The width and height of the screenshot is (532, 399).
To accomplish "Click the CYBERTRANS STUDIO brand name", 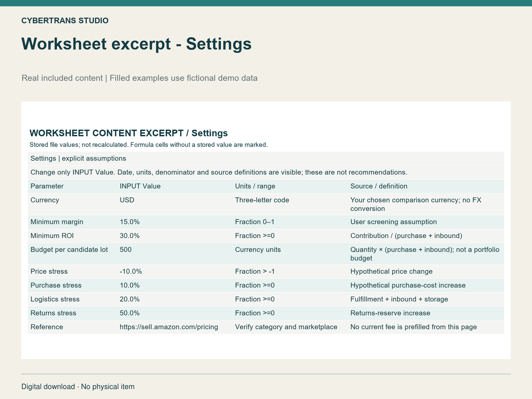I will tap(65, 21).
